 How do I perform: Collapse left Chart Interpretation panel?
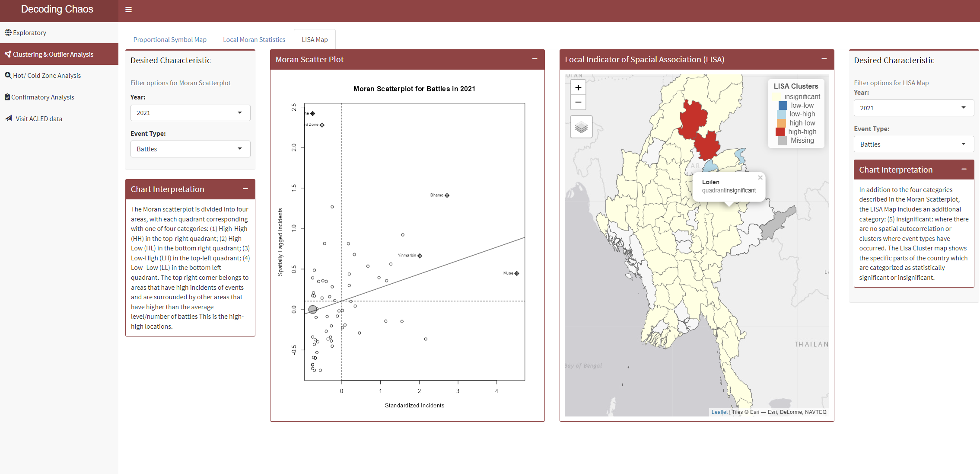[x=245, y=189]
